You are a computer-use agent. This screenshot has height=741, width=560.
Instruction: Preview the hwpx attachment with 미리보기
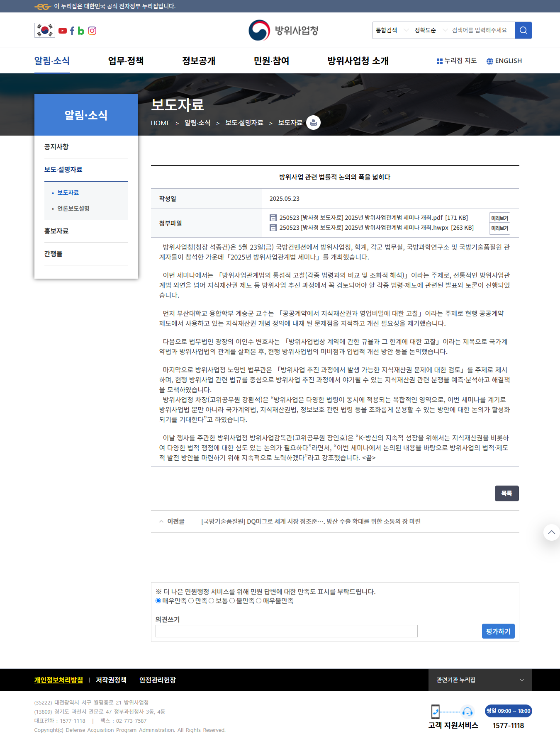500,228
